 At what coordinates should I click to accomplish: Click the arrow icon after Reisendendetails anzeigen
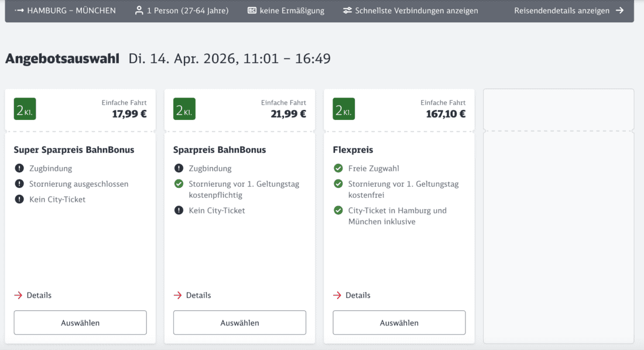tap(619, 11)
